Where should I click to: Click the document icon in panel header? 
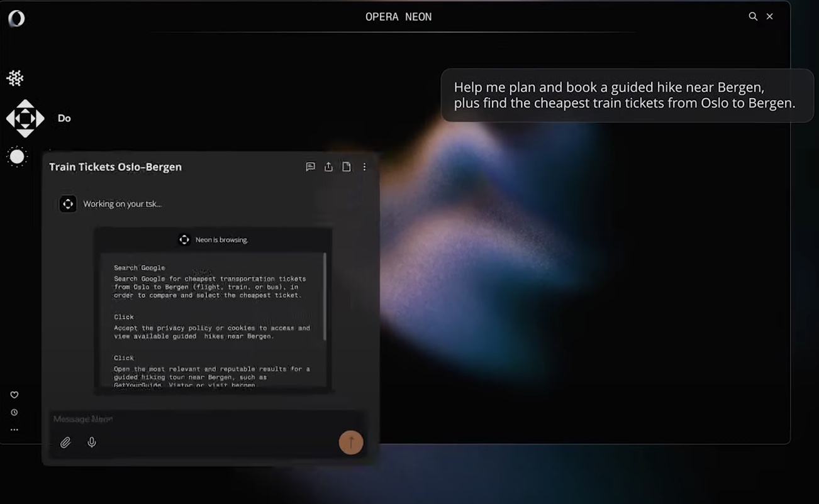[347, 167]
